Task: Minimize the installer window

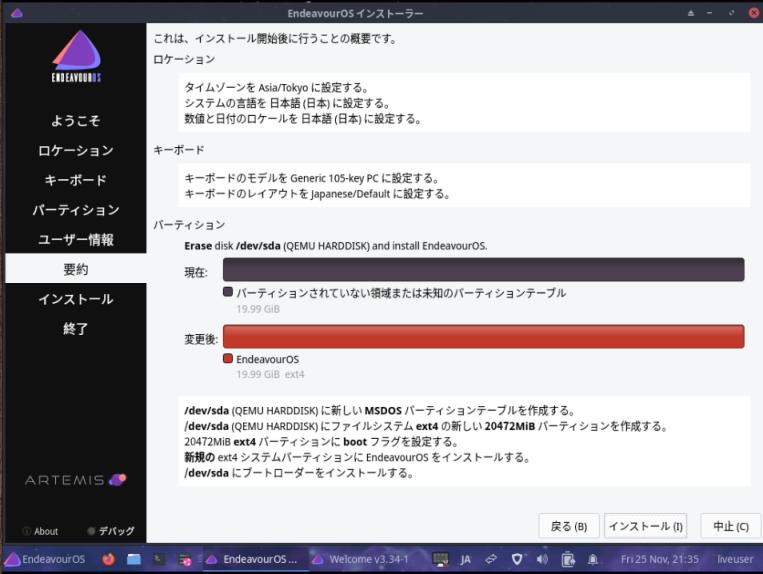Action: (709, 13)
